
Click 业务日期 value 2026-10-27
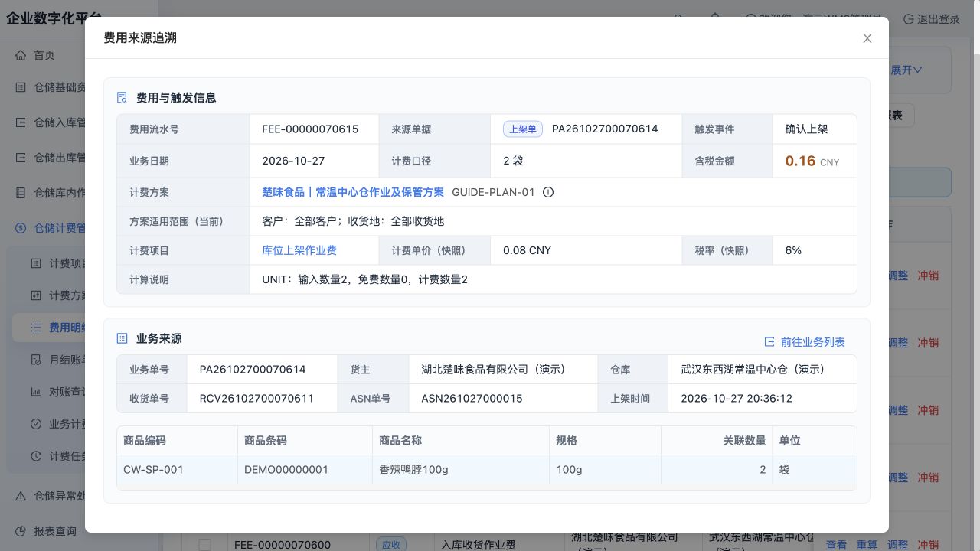[293, 161]
